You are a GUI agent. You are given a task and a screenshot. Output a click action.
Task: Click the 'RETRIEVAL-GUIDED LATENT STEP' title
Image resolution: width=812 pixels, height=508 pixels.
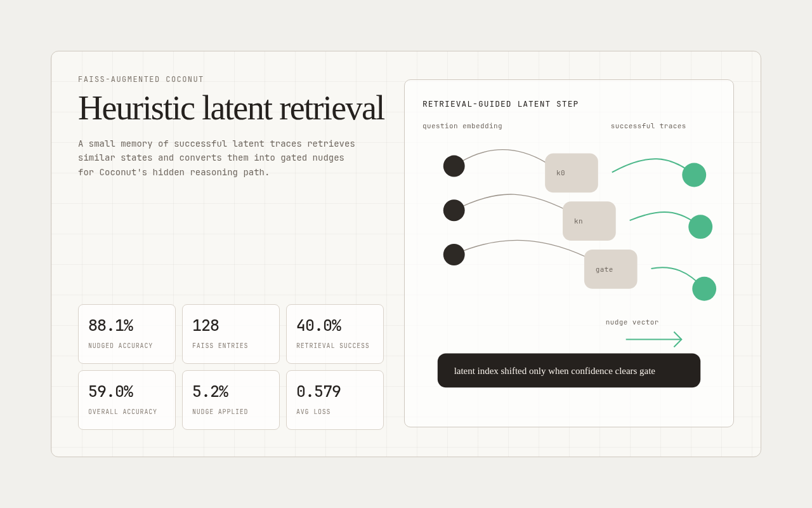501,104
